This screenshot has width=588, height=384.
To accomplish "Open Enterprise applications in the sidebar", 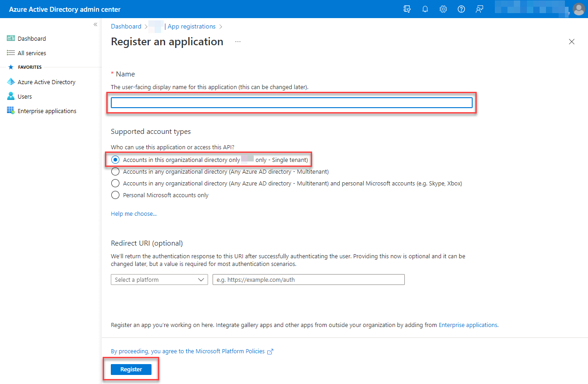I will (x=47, y=111).
